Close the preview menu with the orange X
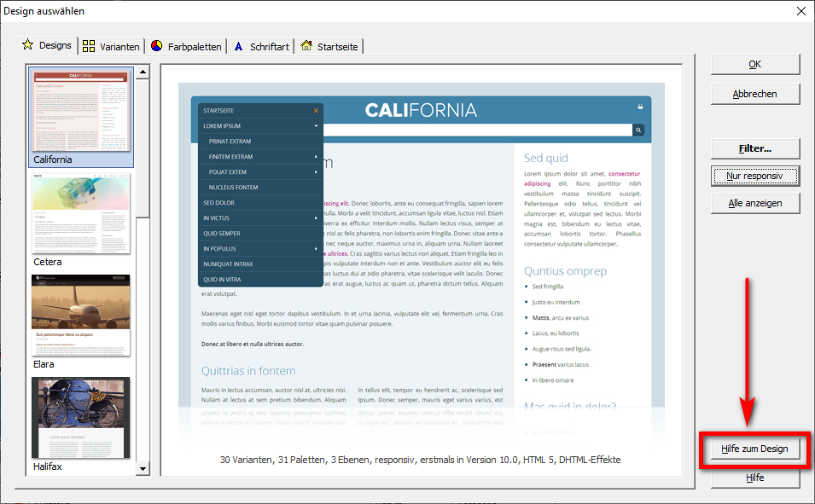 (316, 111)
